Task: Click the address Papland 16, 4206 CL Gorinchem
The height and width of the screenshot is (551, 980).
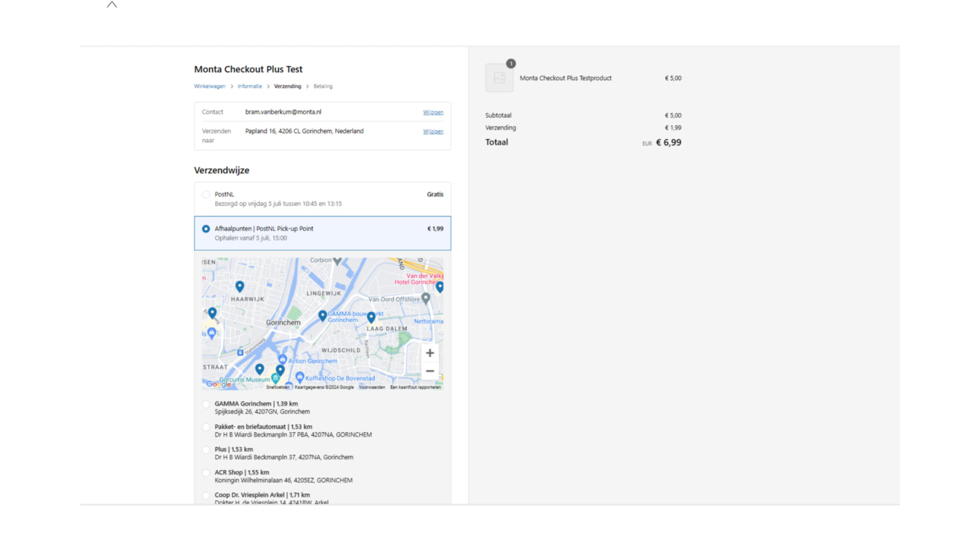Action: click(x=304, y=131)
